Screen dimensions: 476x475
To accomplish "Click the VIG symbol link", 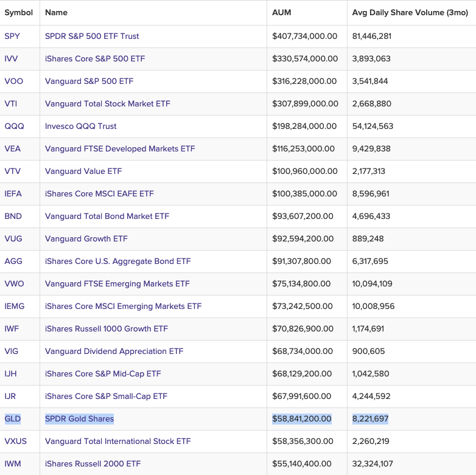I will point(11,351).
